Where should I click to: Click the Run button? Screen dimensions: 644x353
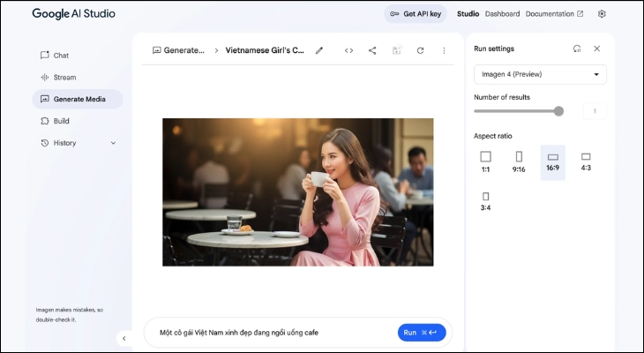coord(421,333)
